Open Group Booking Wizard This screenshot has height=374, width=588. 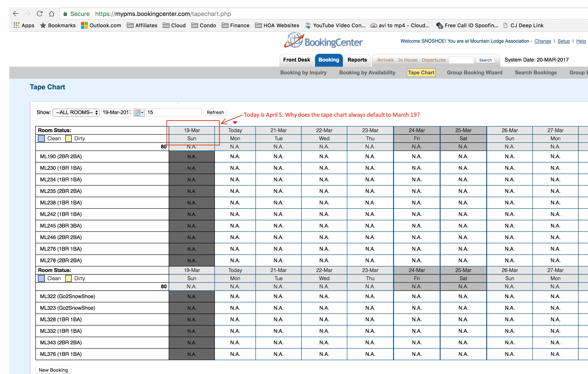pos(474,73)
